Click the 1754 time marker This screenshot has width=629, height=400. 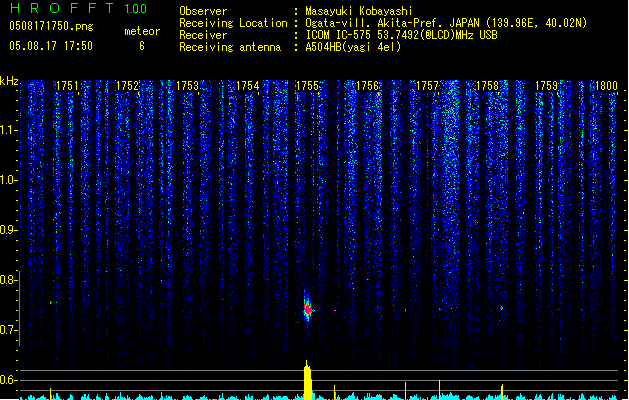tap(248, 86)
